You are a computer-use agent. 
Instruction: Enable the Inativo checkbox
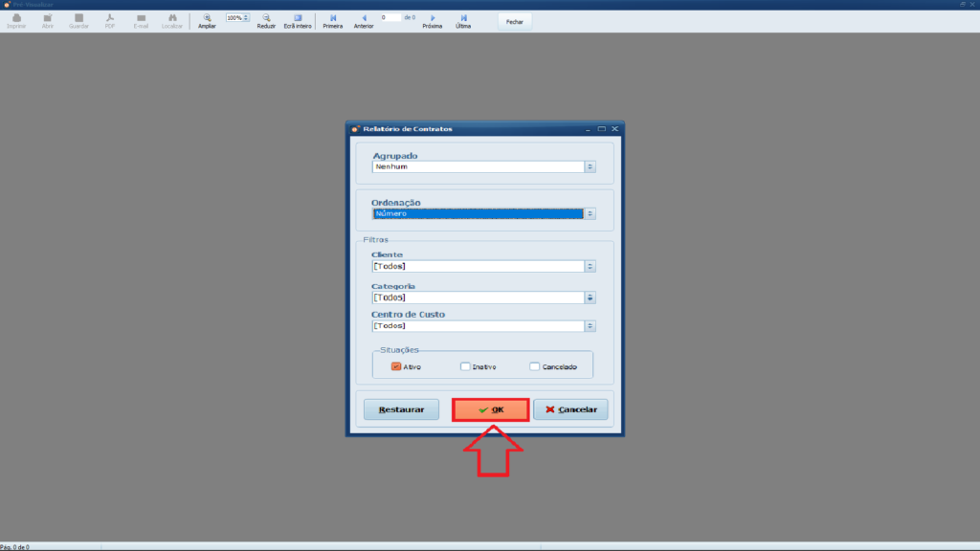tap(465, 366)
